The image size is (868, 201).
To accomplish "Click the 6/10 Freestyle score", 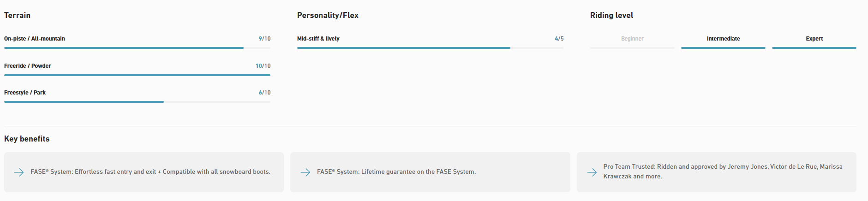I will (x=264, y=93).
